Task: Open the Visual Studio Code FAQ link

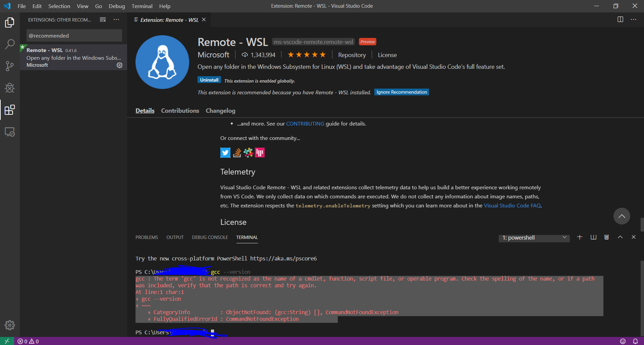Action: point(512,205)
